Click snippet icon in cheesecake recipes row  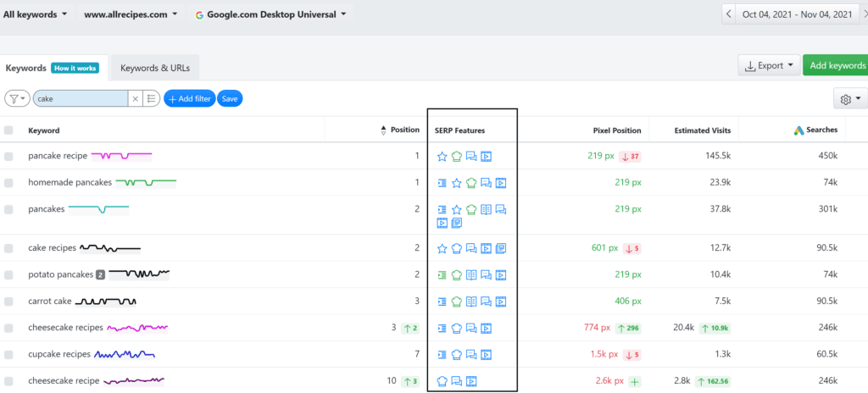[442, 328]
